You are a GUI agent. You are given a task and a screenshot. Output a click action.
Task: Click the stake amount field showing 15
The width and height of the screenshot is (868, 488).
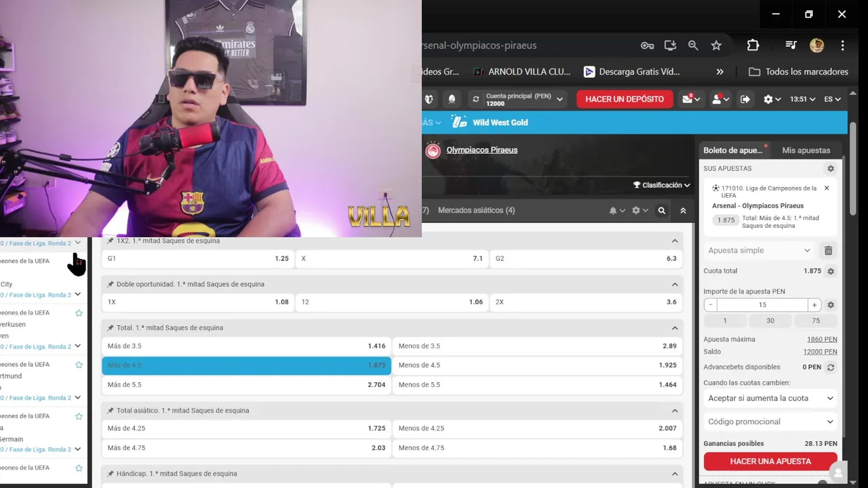pyautogui.click(x=762, y=305)
